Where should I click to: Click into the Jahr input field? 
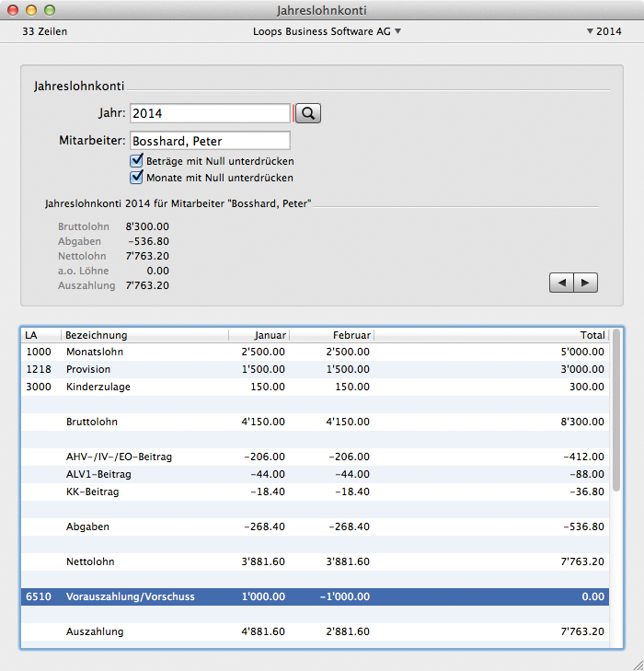click(210, 113)
